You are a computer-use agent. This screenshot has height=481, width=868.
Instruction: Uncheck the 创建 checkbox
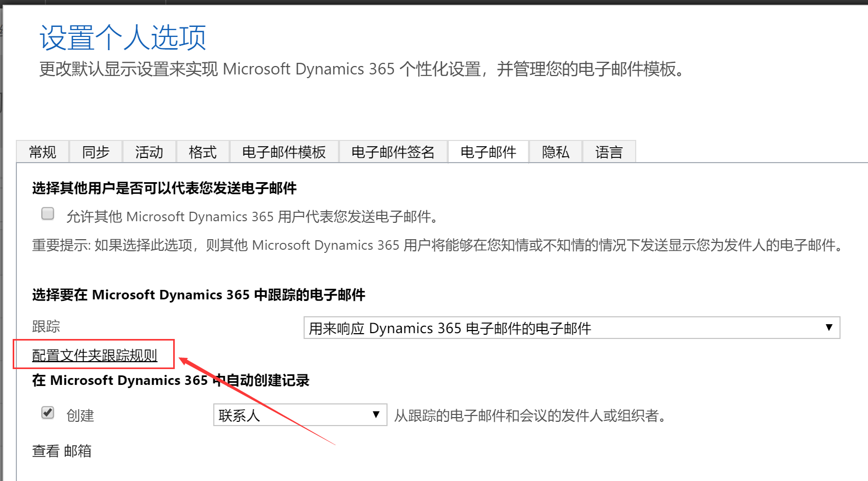48,412
